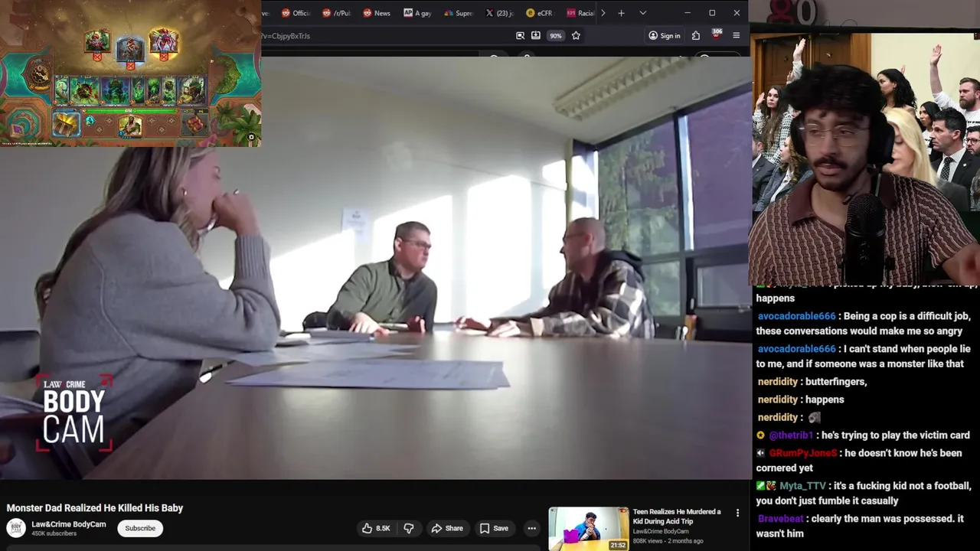Screen dimensions: 980x551
Task: Open the Teen Realizes He Murdered title link
Action: 677,516
